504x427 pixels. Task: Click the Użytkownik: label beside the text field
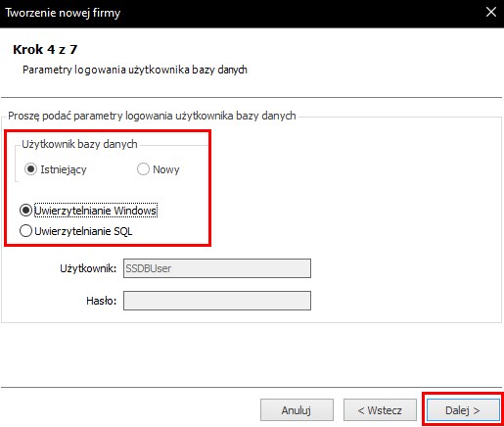point(88,268)
